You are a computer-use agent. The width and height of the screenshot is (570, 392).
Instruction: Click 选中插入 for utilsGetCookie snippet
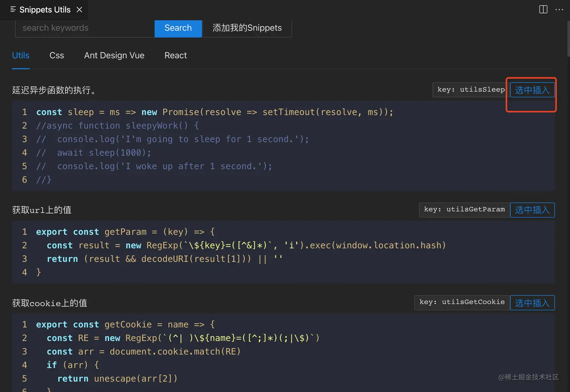pyautogui.click(x=532, y=303)
